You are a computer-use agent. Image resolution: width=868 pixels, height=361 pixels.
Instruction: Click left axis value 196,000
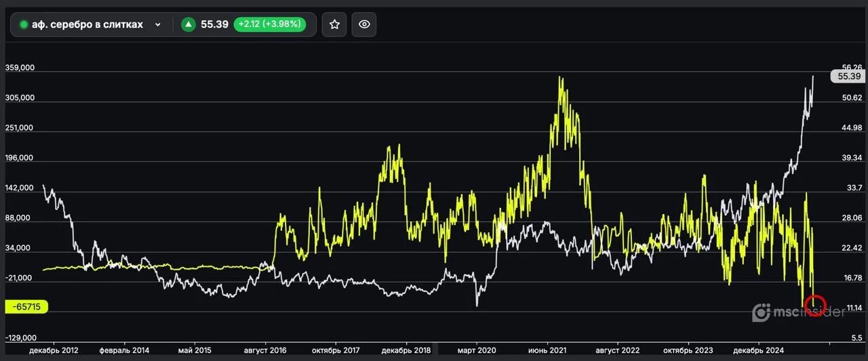(20, 158)
